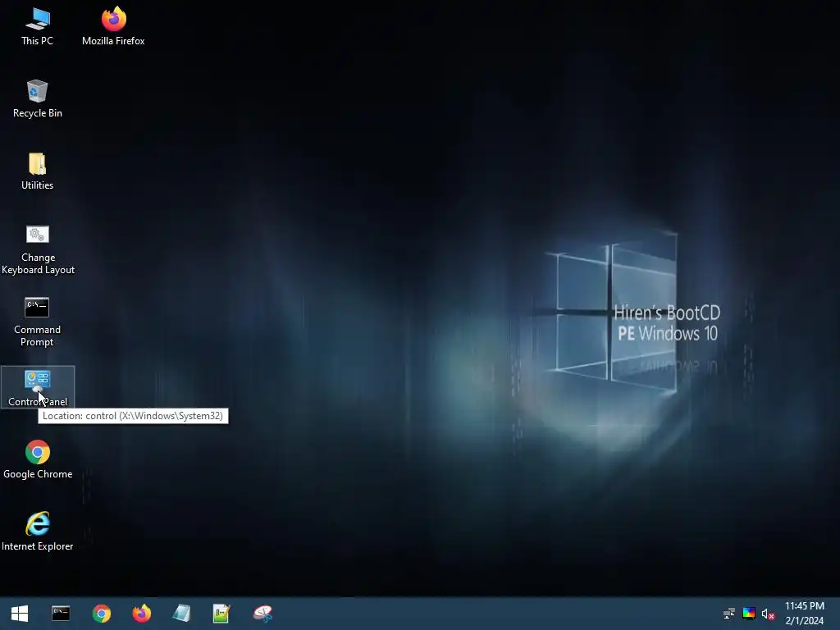This screenshot has width=840, height=630.
Task: Click the muted volume tray icon
Action: point(768,614)
